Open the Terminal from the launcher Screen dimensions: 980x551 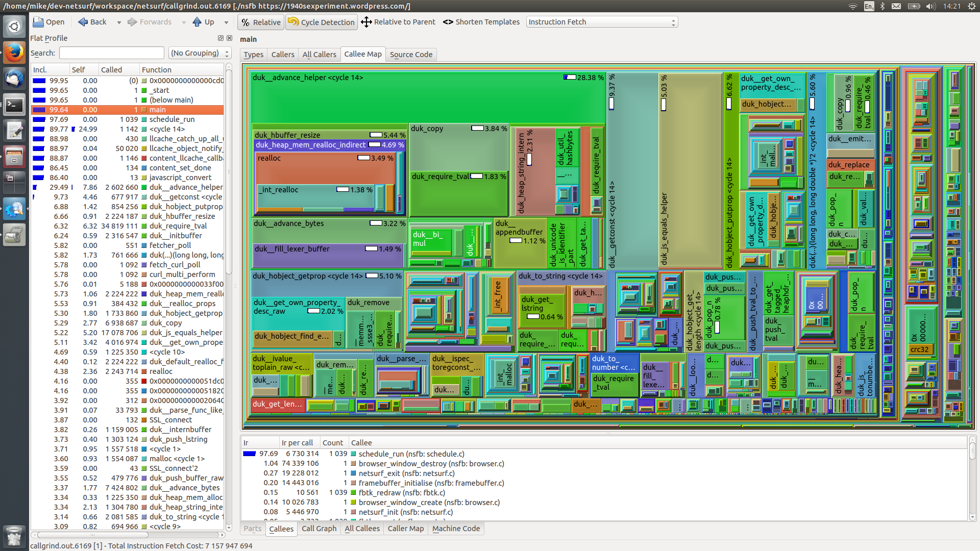tap(14, 105)
